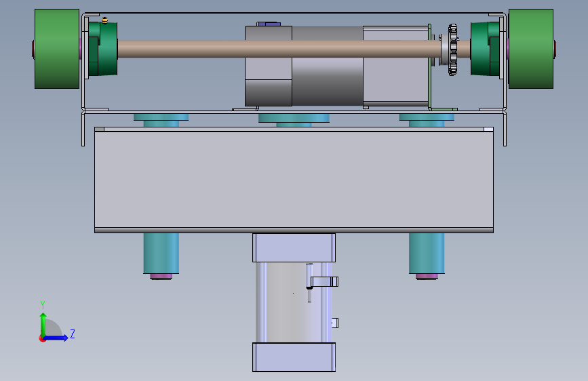Select the cylinder's top end cap
This screenshot has width=588, height=381.
[x=294, y=248]
